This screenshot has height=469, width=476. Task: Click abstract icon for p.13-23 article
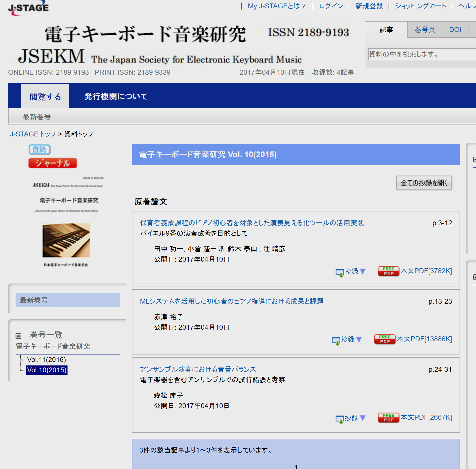(x=336, y=341)
